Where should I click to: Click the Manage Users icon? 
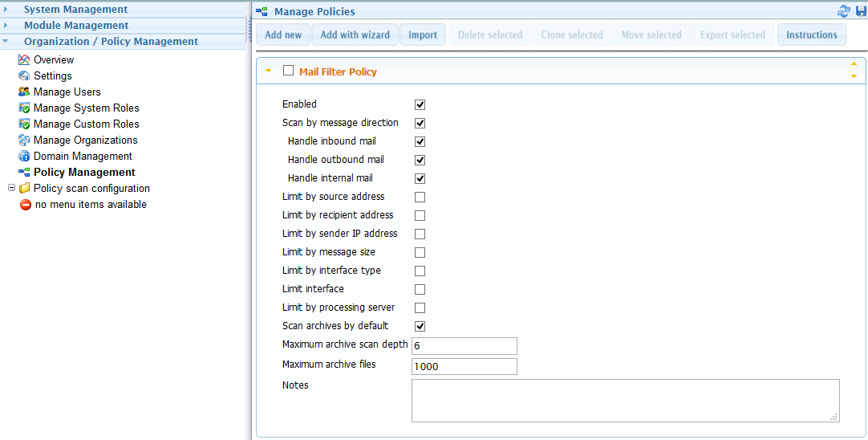(24, 92)
